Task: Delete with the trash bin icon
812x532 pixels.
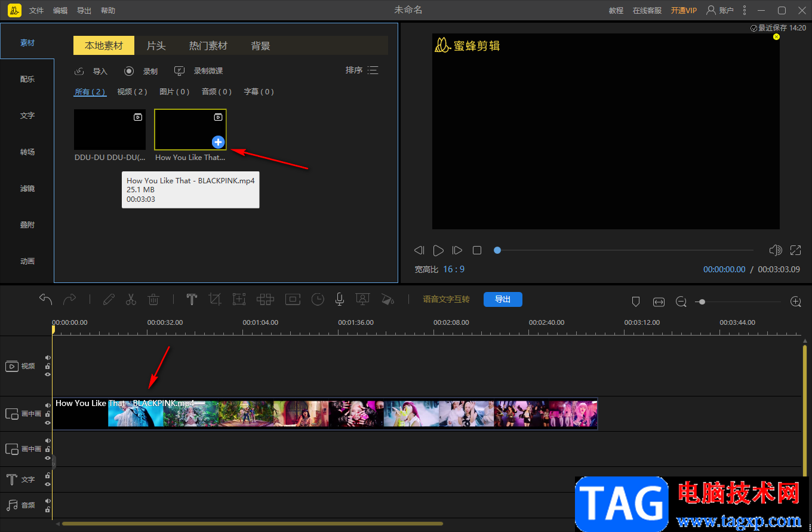Action: [x=153, y=299]
